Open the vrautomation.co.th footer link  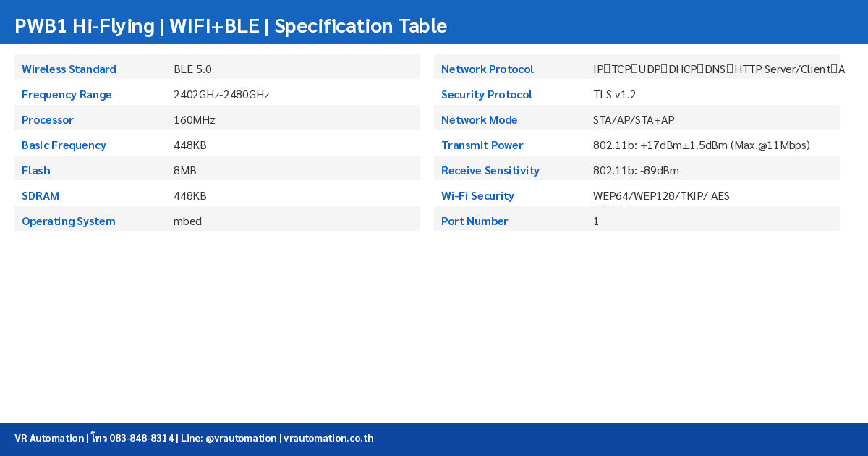pos(328,438)
